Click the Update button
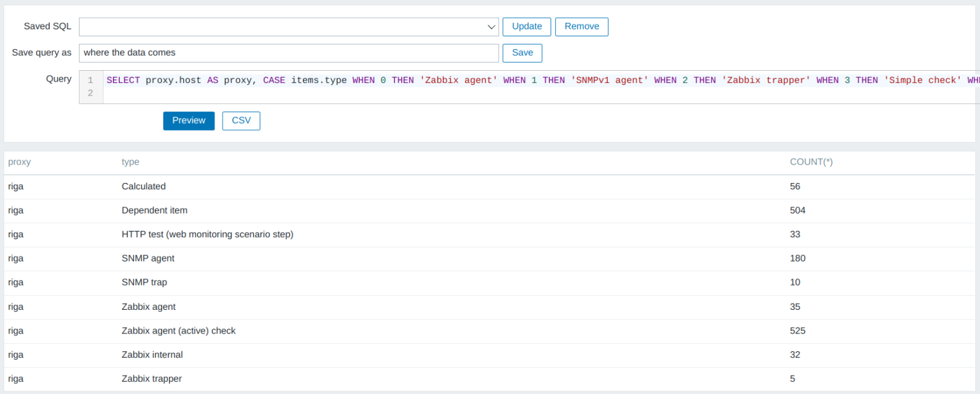Viewport: 980px width, 394px height. [x=526, y=27]
